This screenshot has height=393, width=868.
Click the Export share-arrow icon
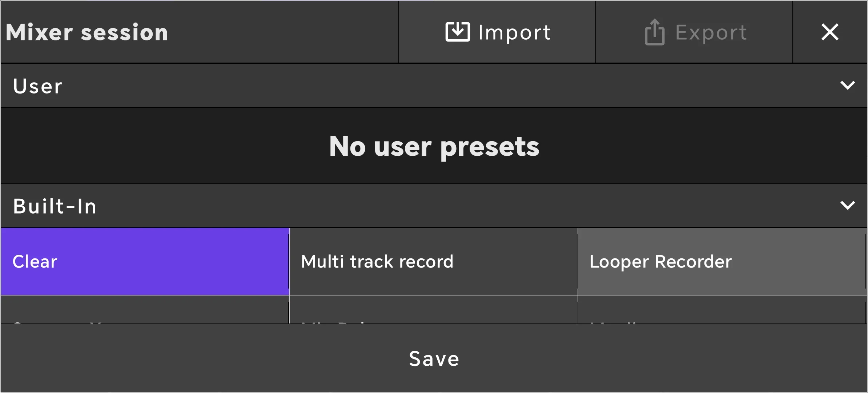[655, 32]
